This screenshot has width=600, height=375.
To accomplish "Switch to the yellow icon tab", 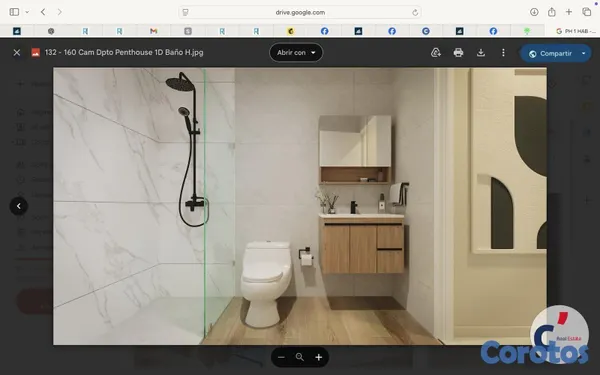I will [290, 31].
